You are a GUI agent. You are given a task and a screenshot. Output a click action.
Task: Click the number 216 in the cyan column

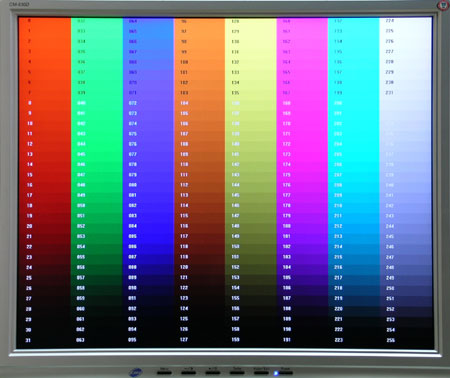[x=338, y=267]
